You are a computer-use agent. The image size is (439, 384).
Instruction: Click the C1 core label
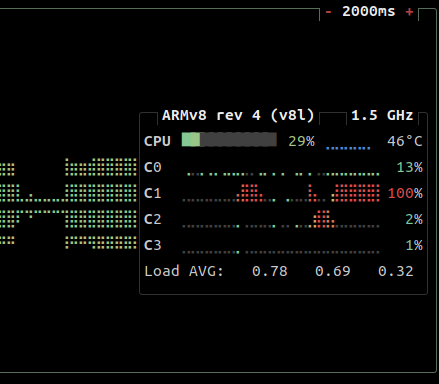coord(153,193)
